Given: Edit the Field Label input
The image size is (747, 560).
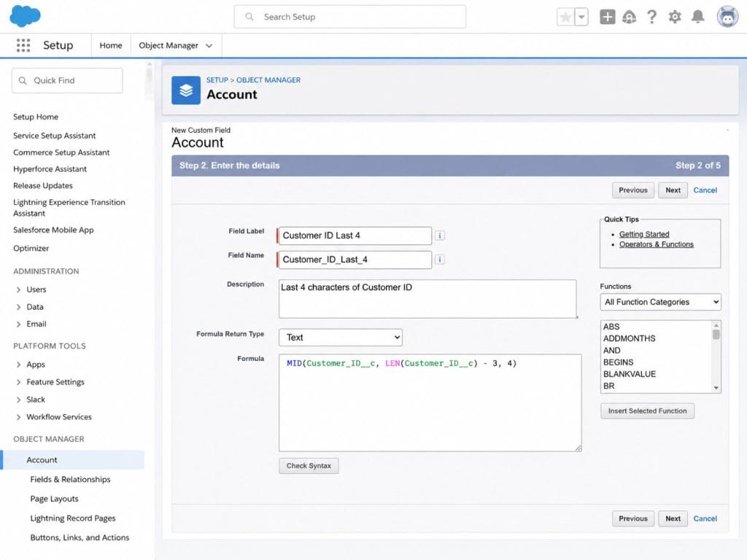Looking at the screenshot, I should [355, 236].
